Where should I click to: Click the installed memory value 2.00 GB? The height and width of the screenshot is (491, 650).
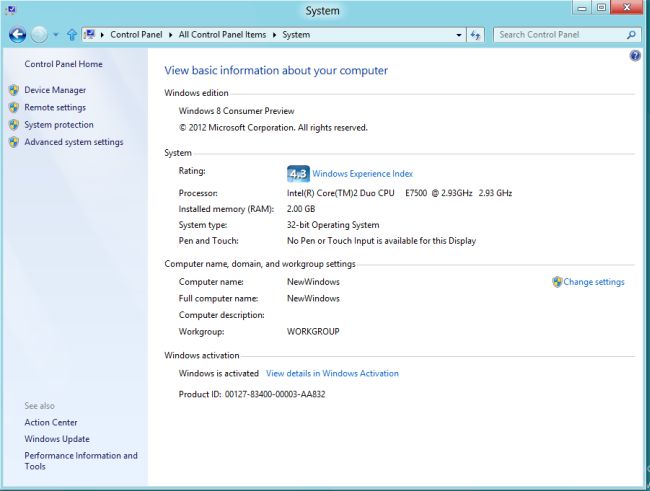(301, 209)
